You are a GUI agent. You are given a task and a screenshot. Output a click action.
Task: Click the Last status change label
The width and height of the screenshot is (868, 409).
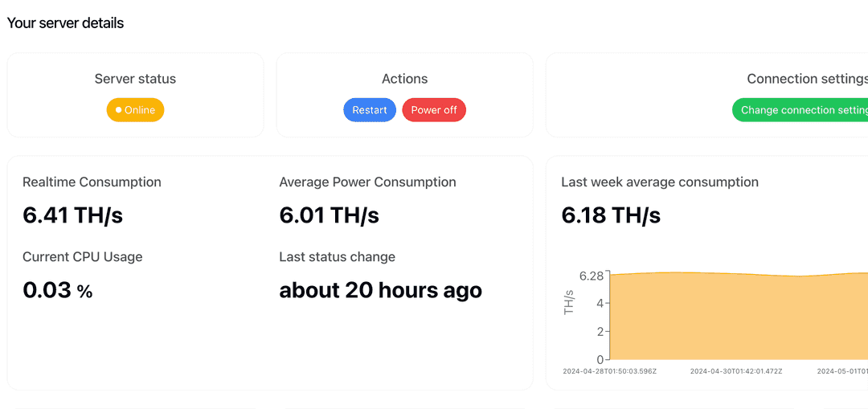[x=337, y=257]
